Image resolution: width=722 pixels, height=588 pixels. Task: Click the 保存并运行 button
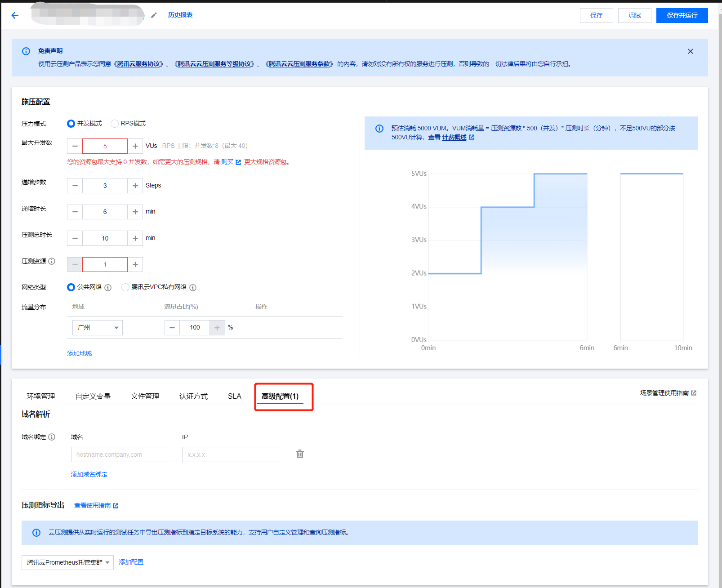pos(682,15)
